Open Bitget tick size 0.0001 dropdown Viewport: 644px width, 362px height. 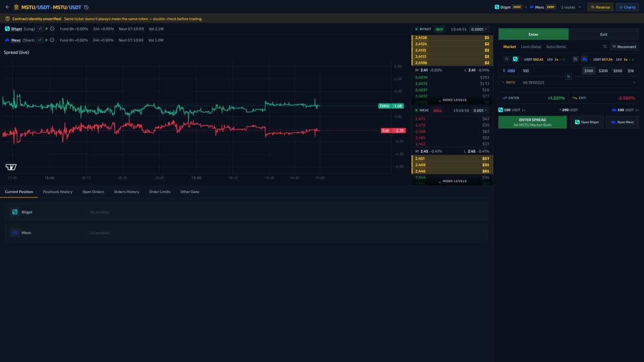point(479,29)
